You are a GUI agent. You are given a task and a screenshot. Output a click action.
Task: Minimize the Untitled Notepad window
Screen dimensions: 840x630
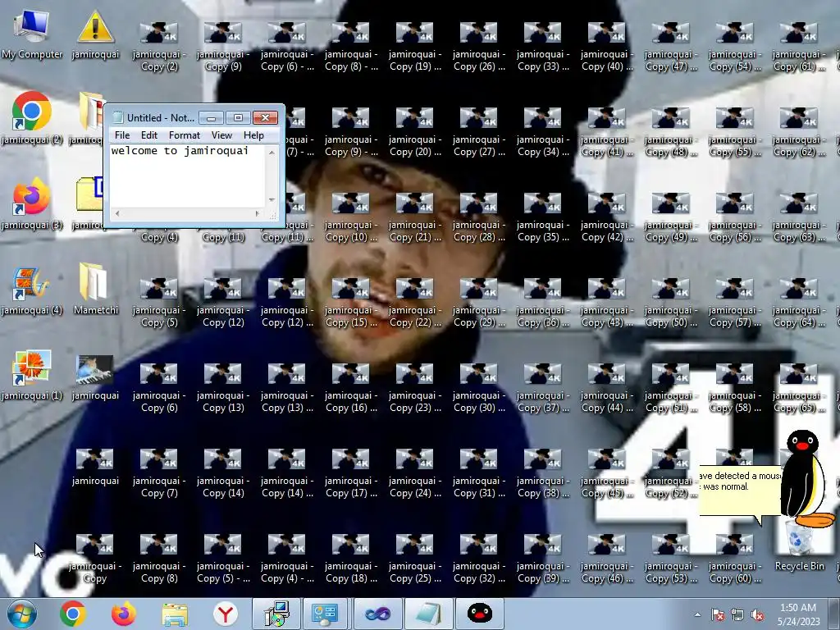[212, 117]
